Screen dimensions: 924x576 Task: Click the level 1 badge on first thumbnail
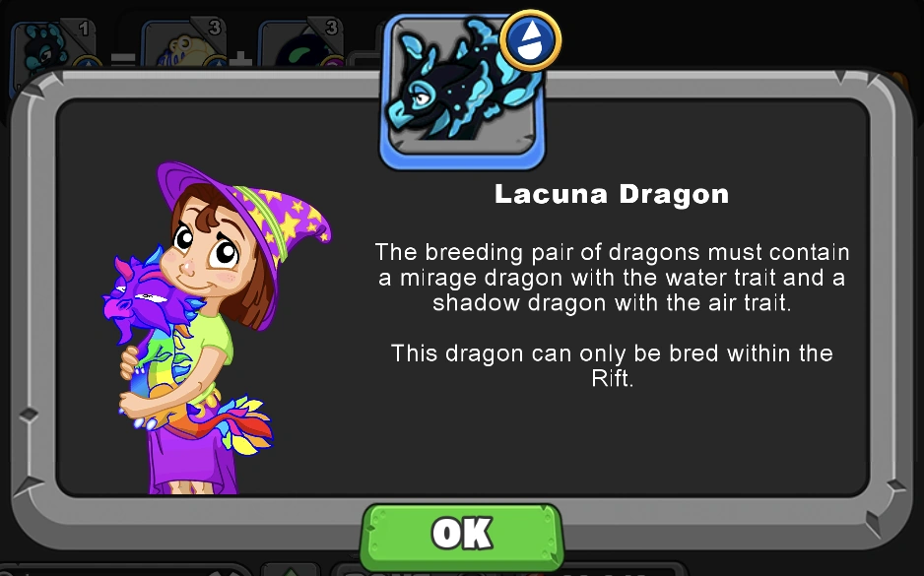pos(83,28)
